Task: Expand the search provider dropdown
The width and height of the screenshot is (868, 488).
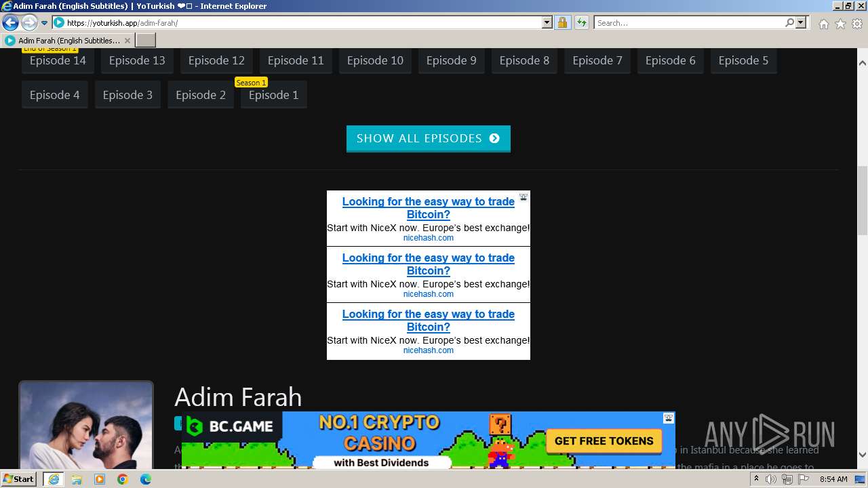Action: (801, 23)
